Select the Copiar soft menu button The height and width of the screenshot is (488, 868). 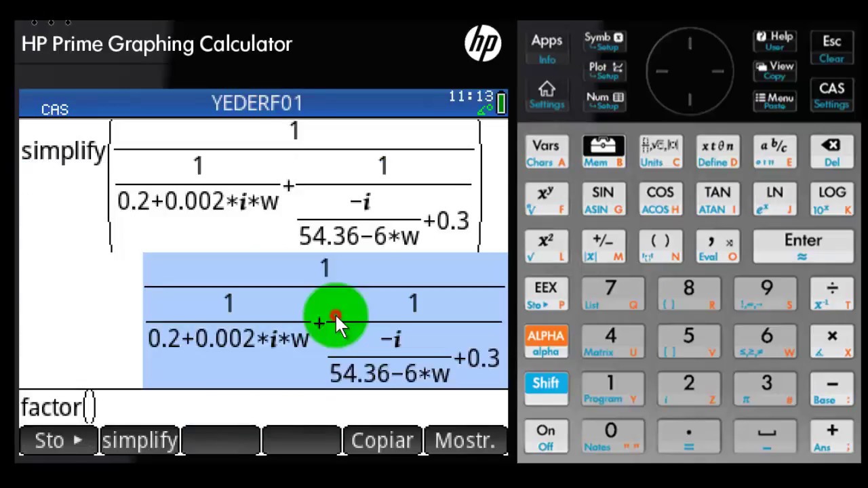click(382, 441)
